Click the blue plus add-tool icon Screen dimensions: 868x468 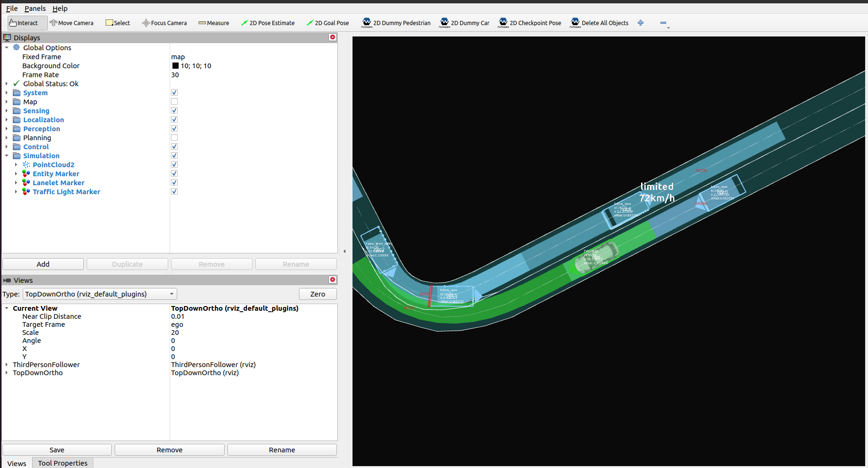click(641, 23)
